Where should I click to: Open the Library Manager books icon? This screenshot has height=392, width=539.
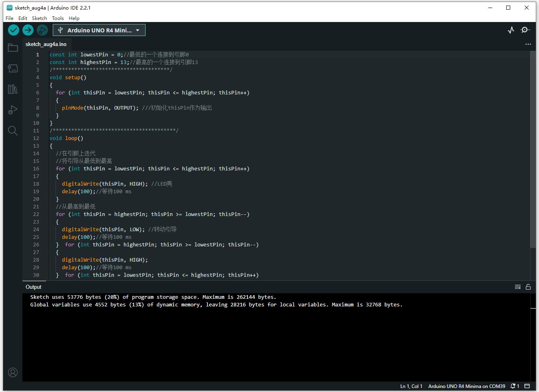pyautogui.click(x=13, y=89)
